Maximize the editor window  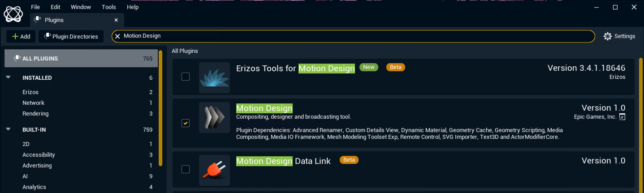[615, 7]
